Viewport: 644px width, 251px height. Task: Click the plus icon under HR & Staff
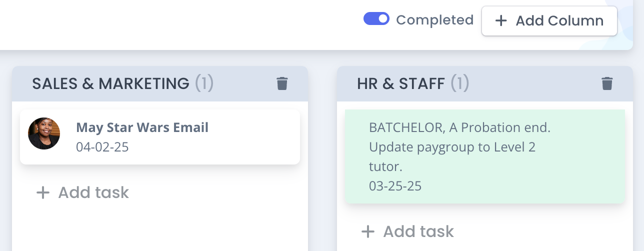pyautogui.click(x=368, y=231)
